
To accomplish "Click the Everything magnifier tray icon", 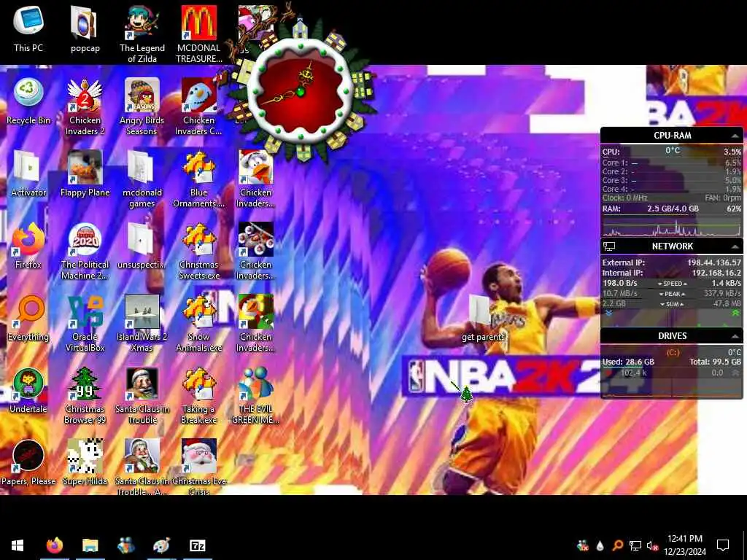I will pyautogui.click(x=617, y=545).
